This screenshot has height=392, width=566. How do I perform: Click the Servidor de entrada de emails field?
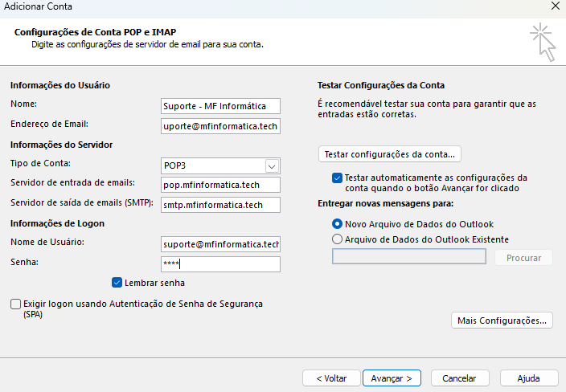pos(219,185)
